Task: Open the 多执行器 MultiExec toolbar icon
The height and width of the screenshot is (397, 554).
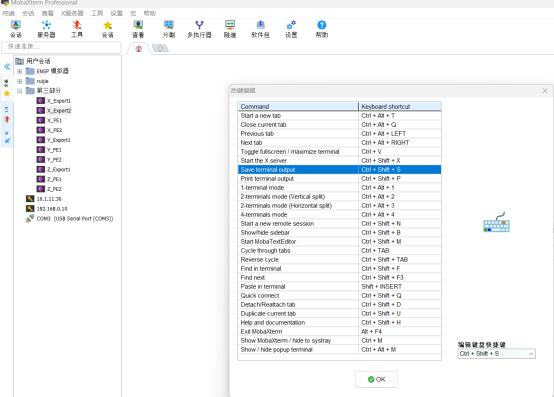Action: coord(199,29)
